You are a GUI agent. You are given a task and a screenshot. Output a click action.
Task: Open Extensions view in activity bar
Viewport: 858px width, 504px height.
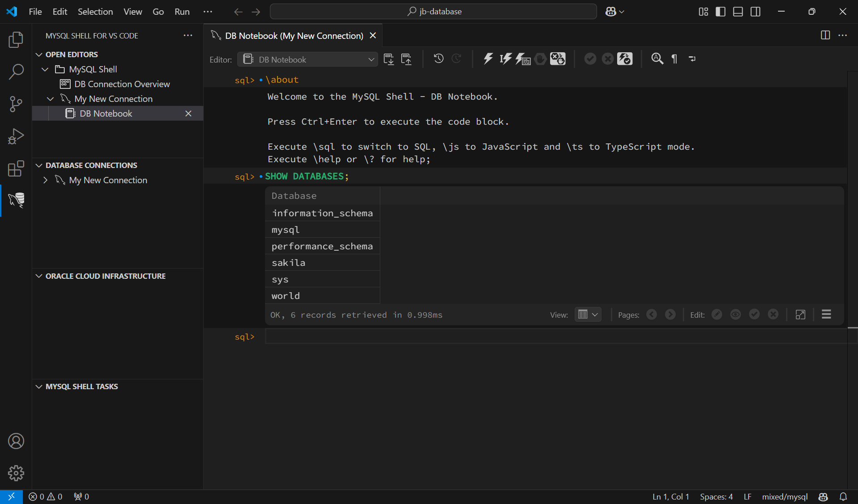pos(16,169)
